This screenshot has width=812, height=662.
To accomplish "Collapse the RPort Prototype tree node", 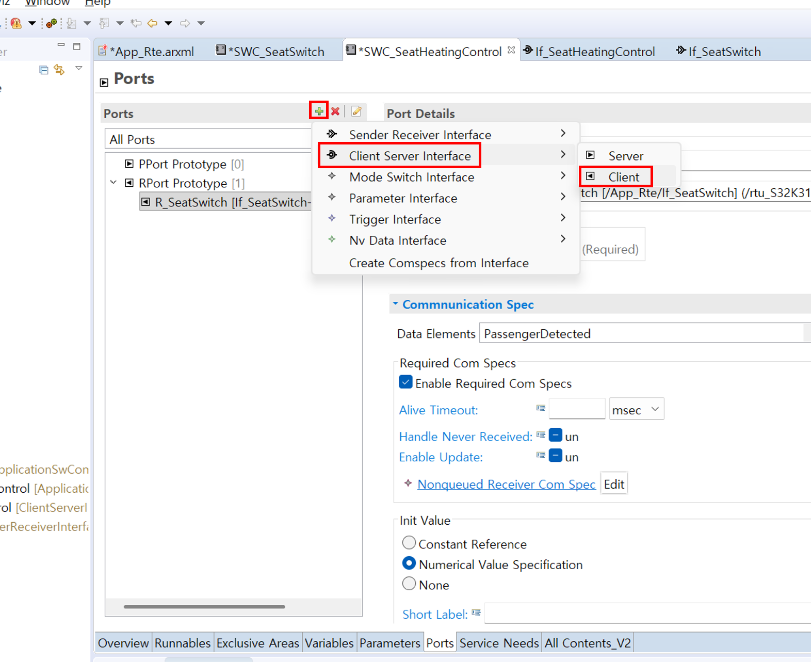I will coord(113,183).
